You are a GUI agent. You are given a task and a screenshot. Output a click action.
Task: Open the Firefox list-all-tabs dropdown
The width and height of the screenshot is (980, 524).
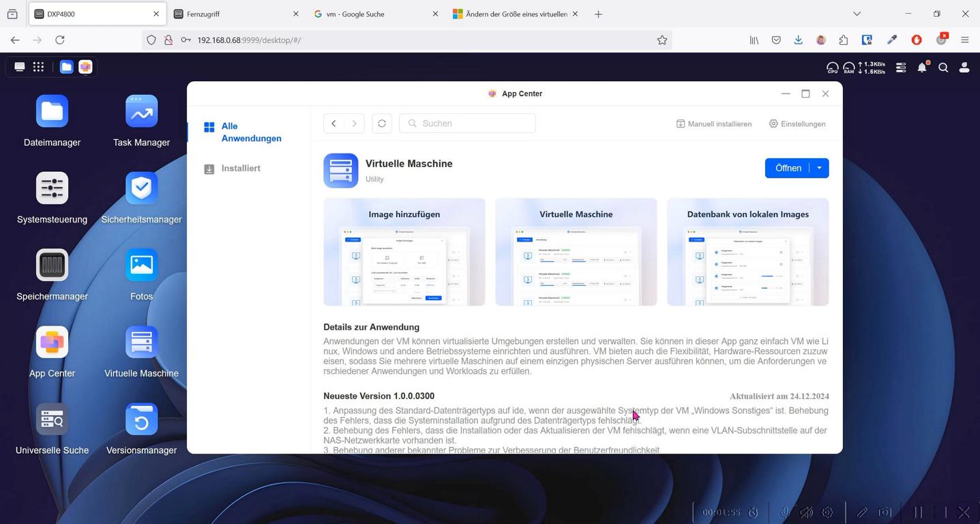click(857, 14)
